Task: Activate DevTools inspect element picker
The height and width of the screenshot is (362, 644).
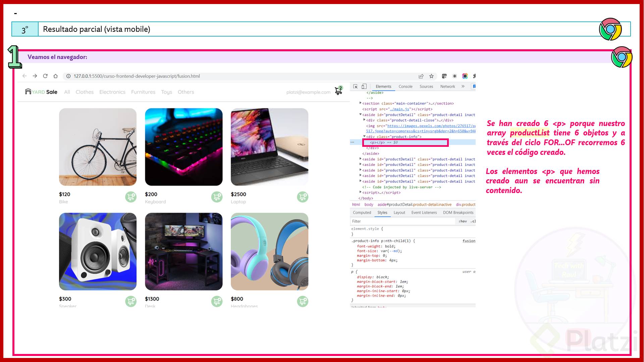Action: point(356,86)
